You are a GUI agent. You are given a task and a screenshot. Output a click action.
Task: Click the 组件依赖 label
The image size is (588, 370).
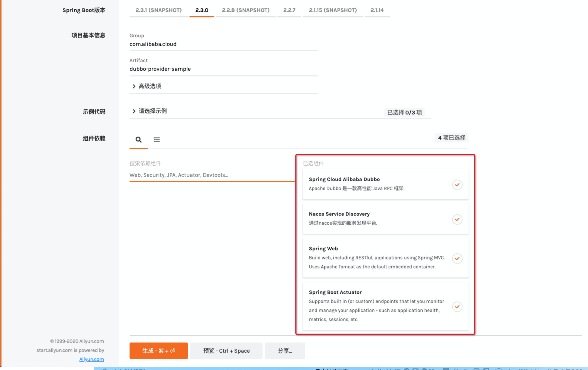tap(94, 138)
